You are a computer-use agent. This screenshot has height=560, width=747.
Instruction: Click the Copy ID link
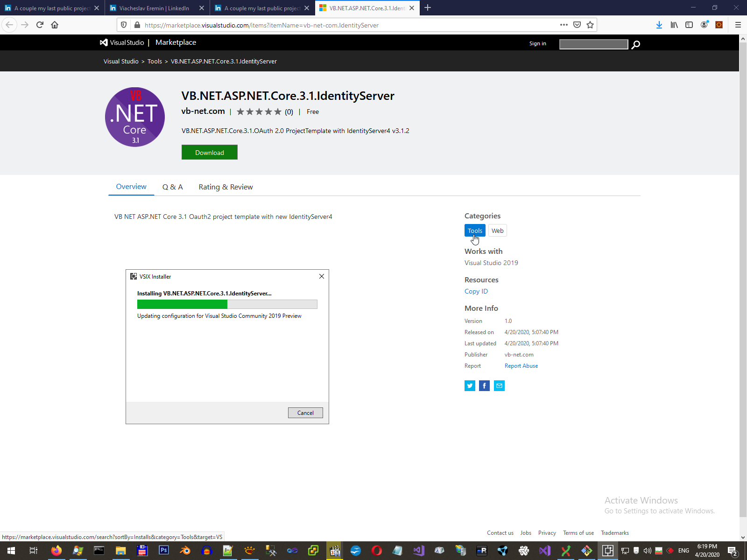coord(476,291)
